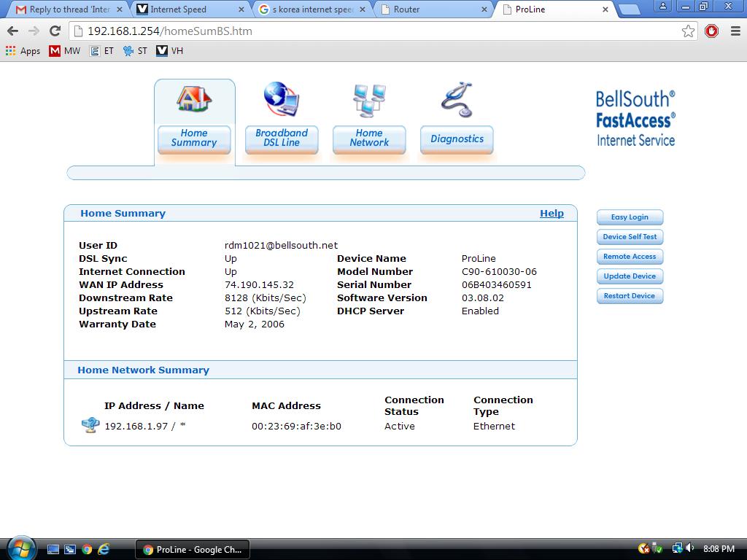Open the Chrome hamburger menu
Image resolution: width=747 pixels, height=560 pixels.
pyautogui.click(x=735, y=31)
